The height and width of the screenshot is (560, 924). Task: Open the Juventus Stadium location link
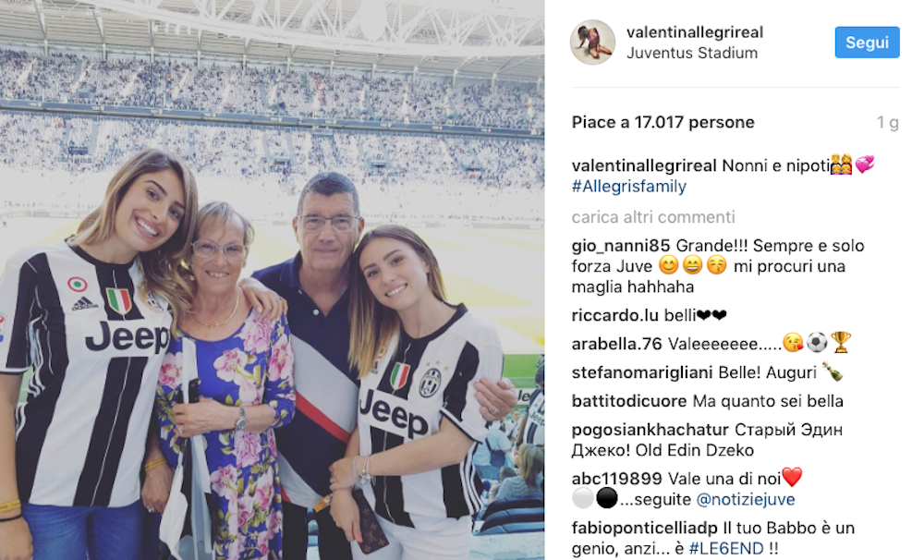point(692,53)
